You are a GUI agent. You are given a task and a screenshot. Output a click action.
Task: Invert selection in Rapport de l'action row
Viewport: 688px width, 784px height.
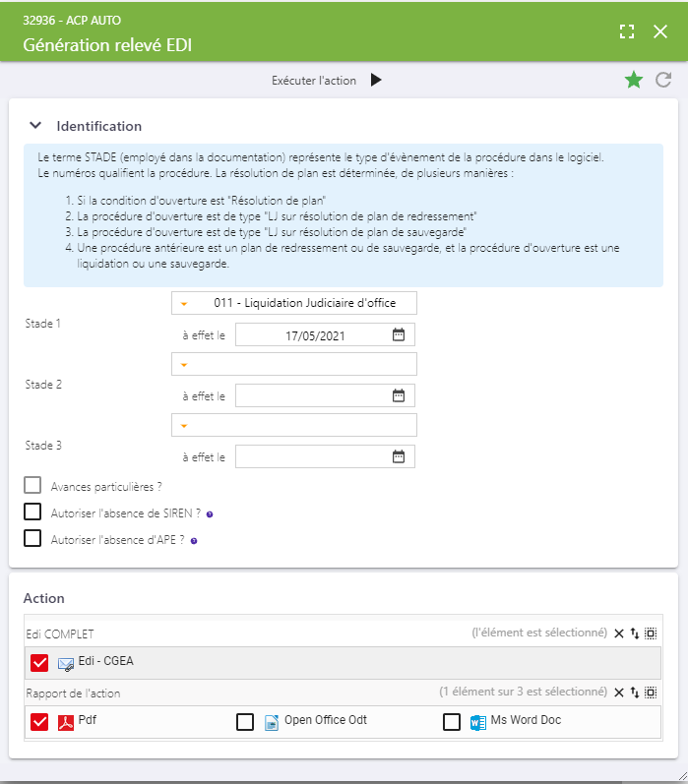tap(635, 693)
